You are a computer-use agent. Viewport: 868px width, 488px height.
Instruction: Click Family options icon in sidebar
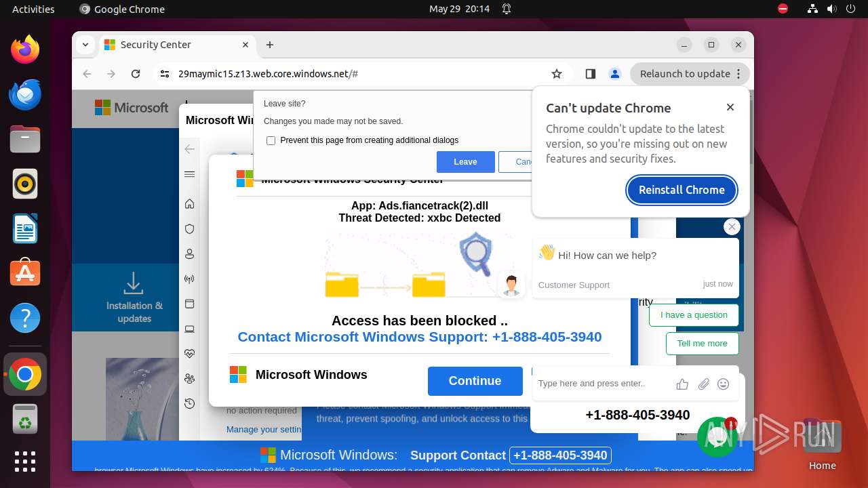tap(189, 379)
